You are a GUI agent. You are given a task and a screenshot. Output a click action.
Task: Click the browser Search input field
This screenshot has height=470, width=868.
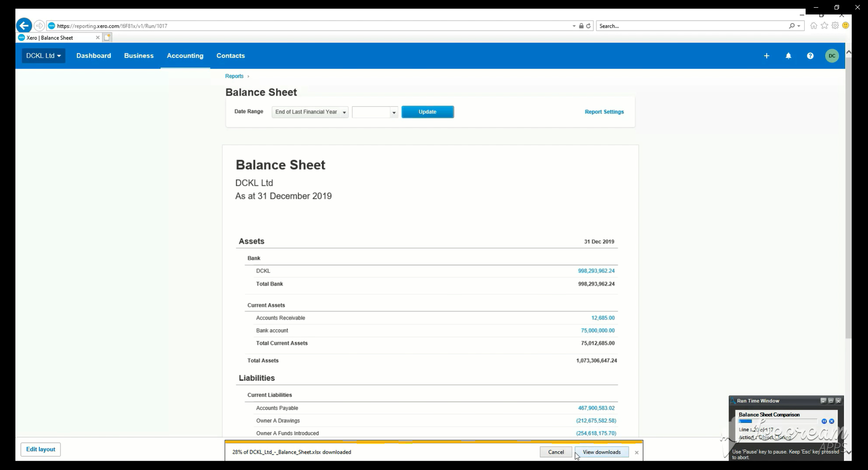[692, 26]
